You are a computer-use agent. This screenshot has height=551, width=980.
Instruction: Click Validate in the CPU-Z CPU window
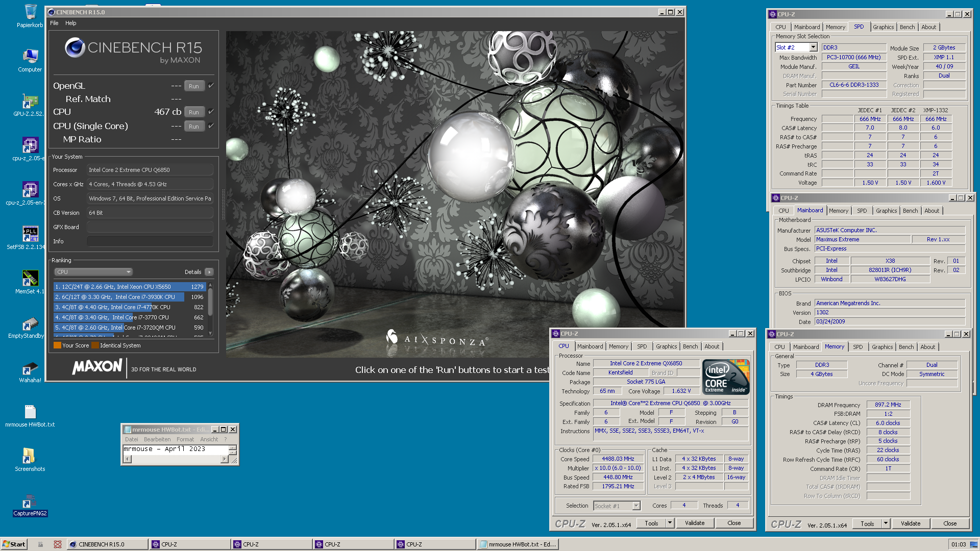click(695, 523)
